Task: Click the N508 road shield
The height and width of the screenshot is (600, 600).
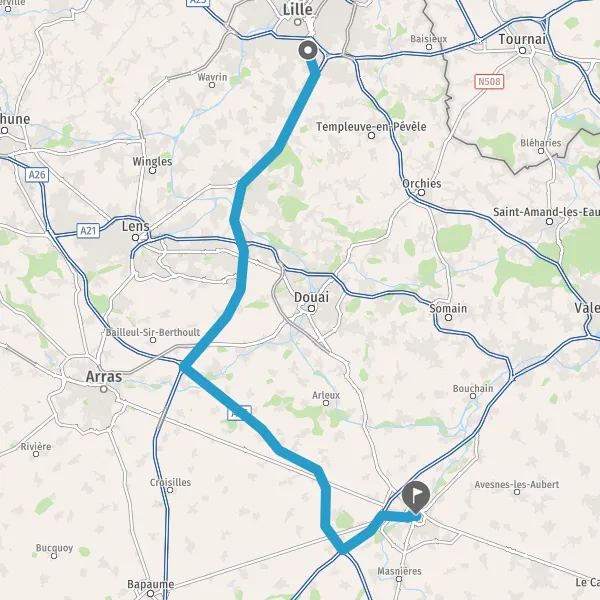Action: coord(489,82)
